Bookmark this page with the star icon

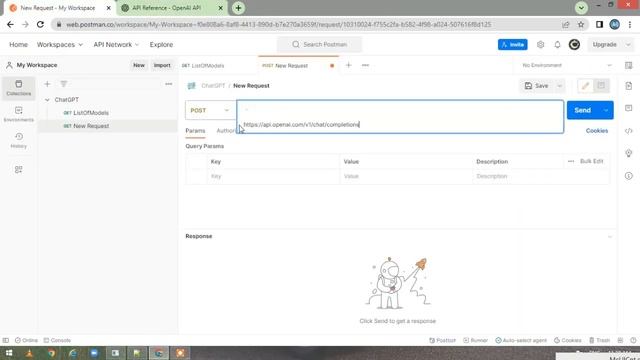pyautogui.click(x=581, y=24)
